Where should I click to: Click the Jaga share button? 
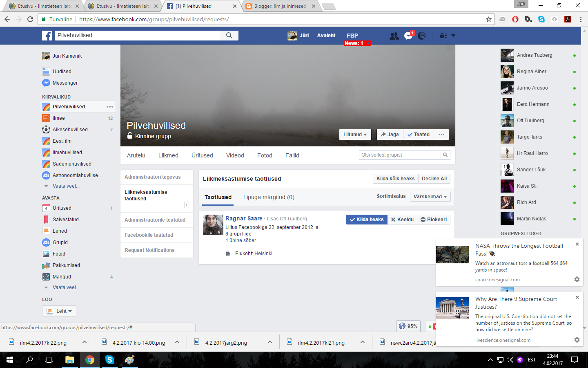point(390,135)
